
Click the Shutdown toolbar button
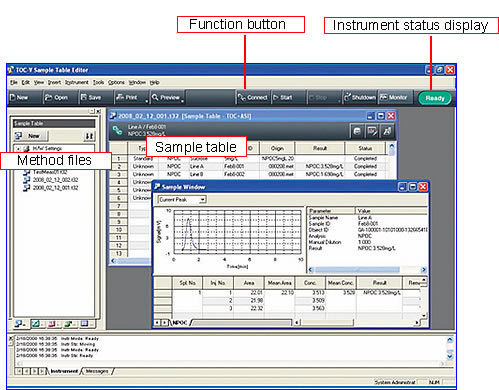360,97
